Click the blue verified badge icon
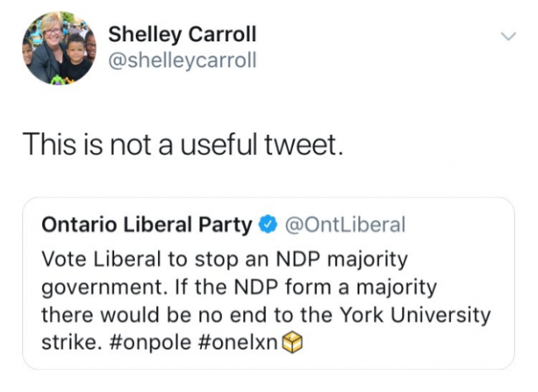The width and height of the screenshot is (538, 392). click(267, 224)
